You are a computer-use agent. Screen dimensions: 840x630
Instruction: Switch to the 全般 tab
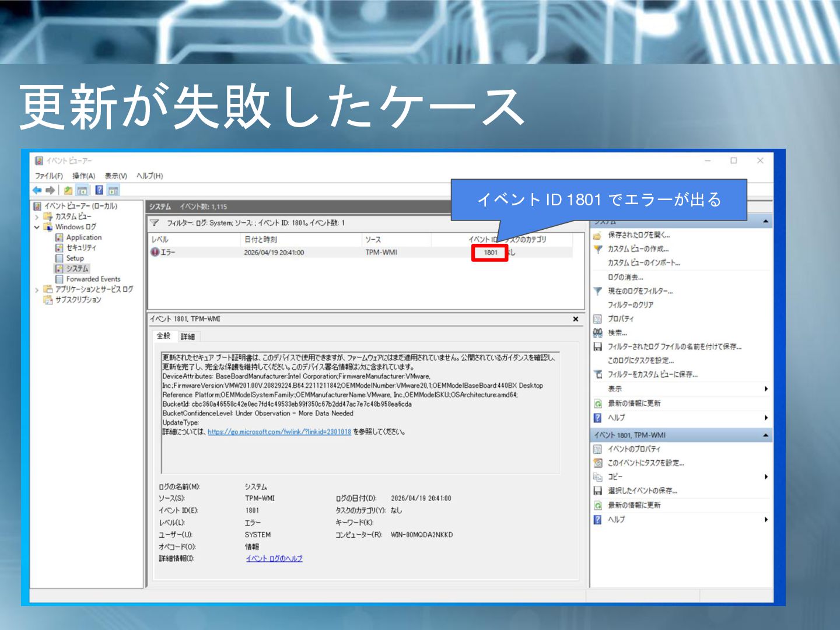click(163, 336)
